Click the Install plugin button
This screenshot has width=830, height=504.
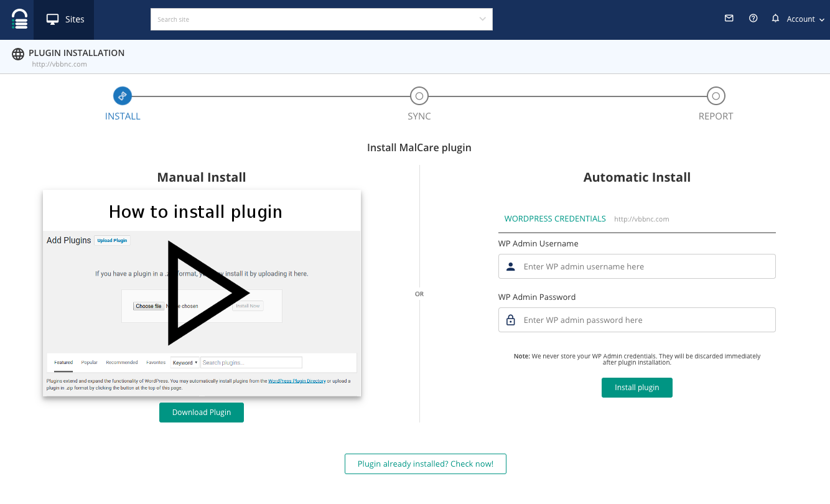pyautogui.click(x=637, y=388)
